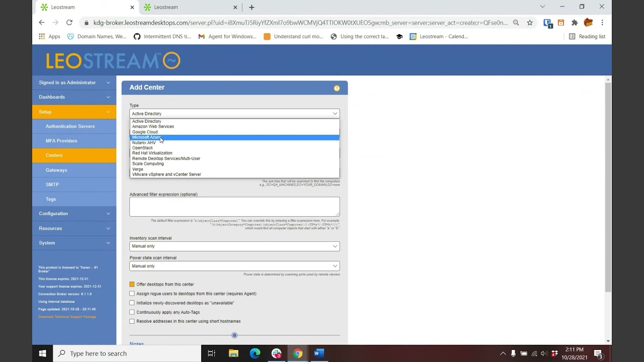Open a new tab with plus icon
The width and height of the screenshot is (644, 362).
click(252, 7)
